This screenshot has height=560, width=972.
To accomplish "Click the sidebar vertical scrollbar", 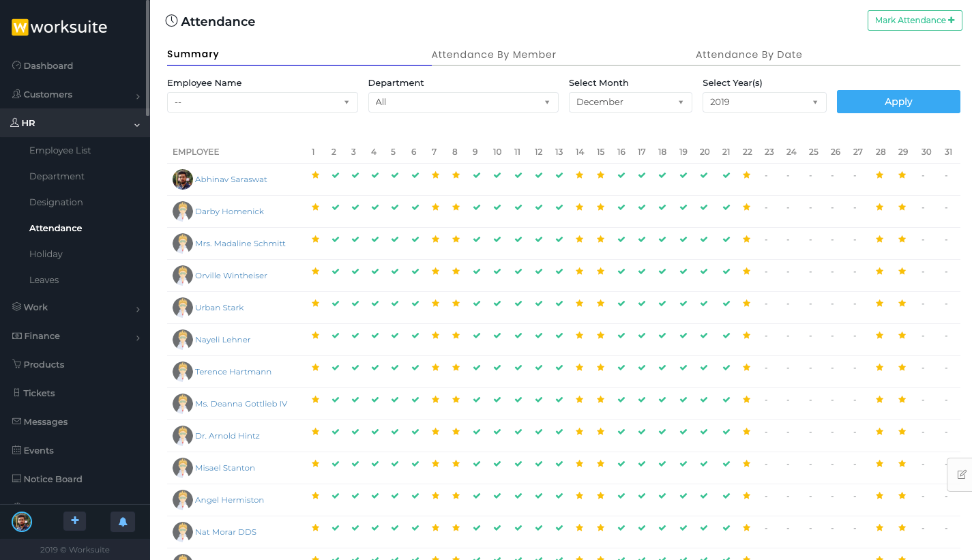I will click(x=147, y=58).
